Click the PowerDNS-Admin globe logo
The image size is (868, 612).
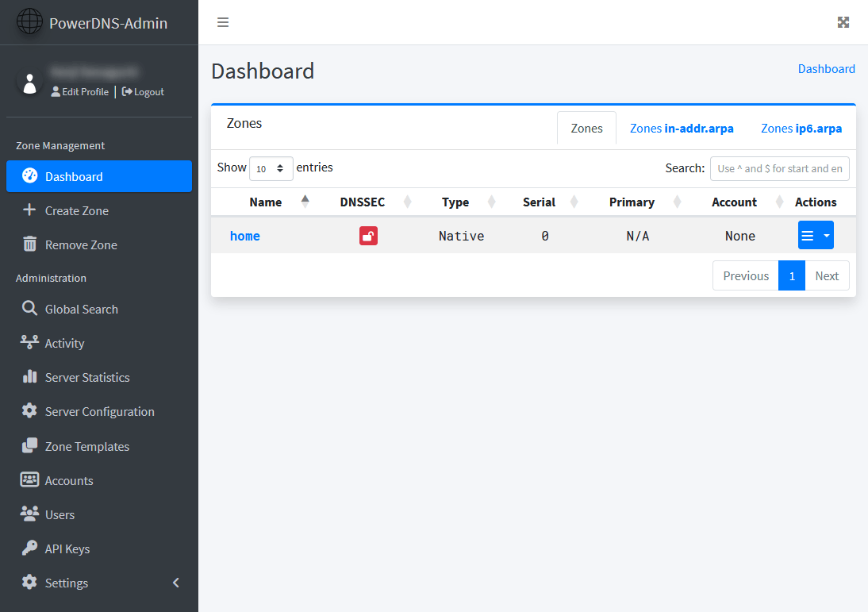point(29,22)
